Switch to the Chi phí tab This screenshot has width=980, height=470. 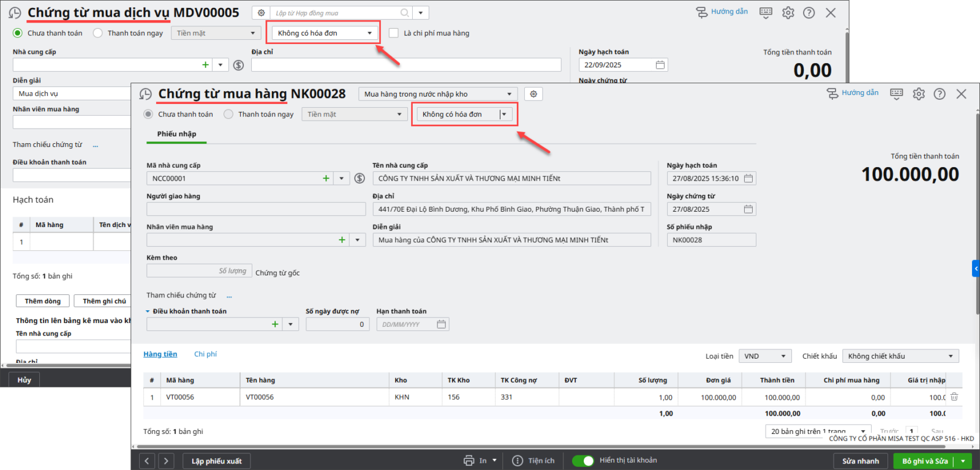click(x=205, y=354)
